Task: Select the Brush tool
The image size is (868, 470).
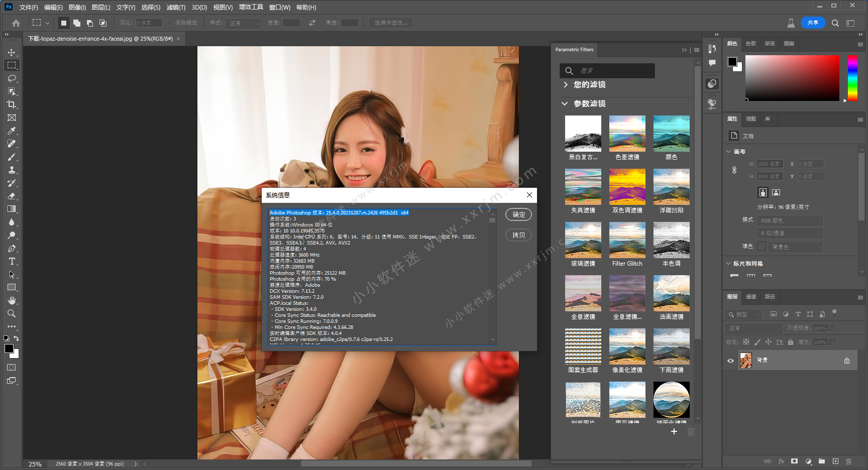Action: pos(12,157)
